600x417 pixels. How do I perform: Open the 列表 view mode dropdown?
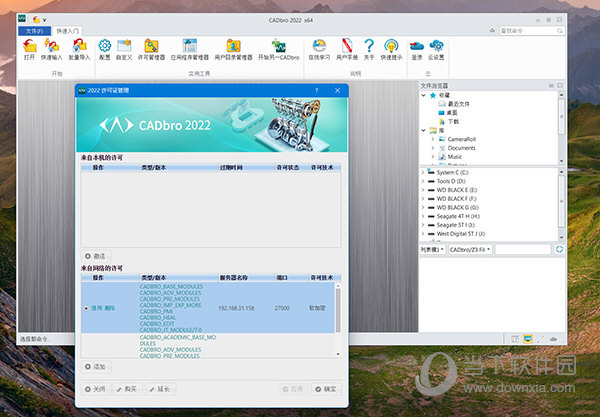coord(432,249)
